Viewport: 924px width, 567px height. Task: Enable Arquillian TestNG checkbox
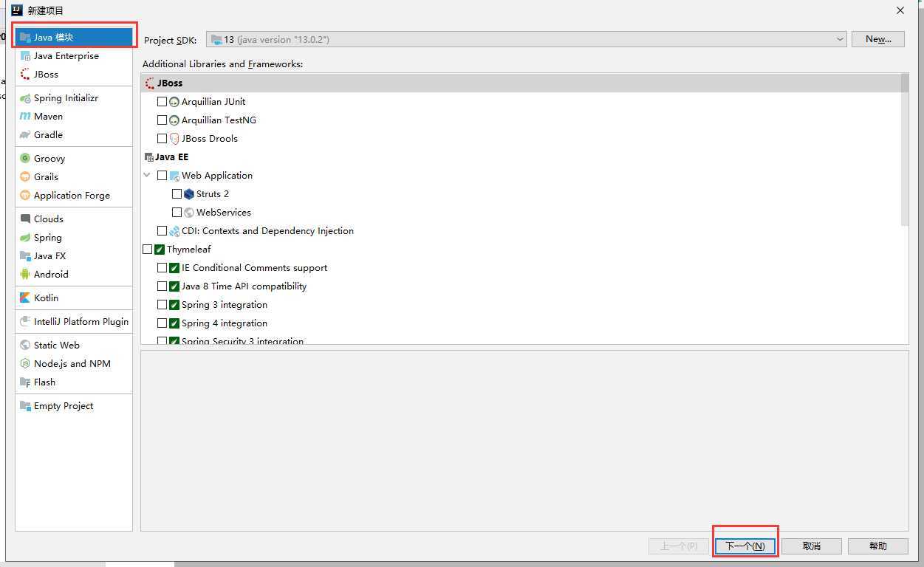tap(162, 120)
